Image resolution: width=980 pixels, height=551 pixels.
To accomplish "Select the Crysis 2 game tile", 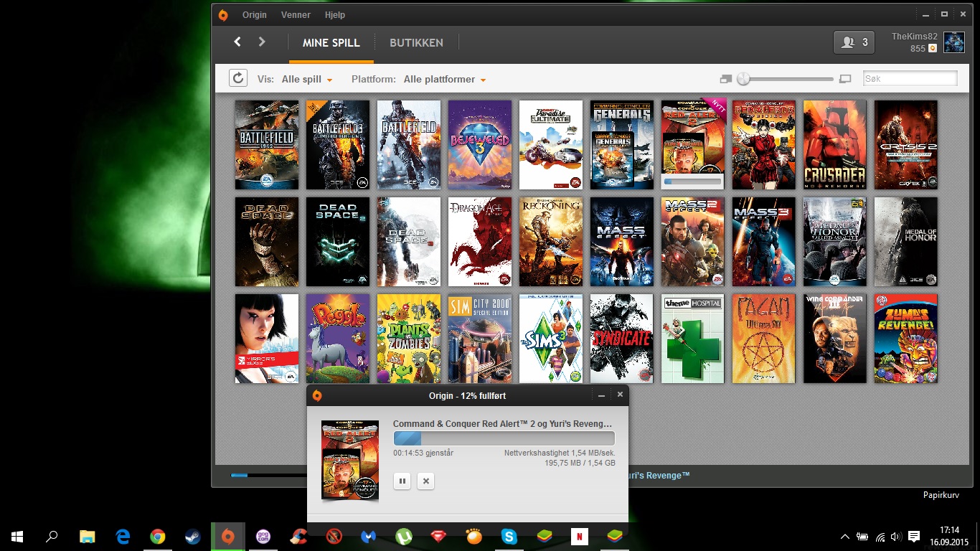I will click(906, 145).
